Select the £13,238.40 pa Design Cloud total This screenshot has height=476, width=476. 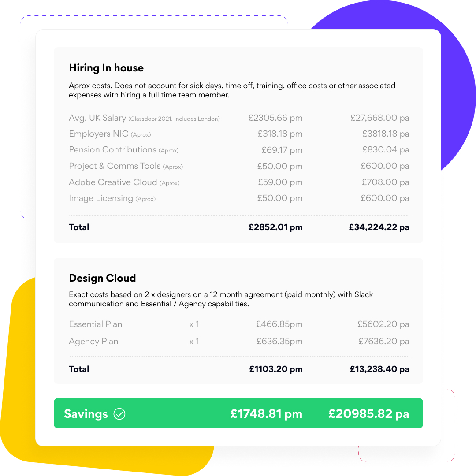379,369
